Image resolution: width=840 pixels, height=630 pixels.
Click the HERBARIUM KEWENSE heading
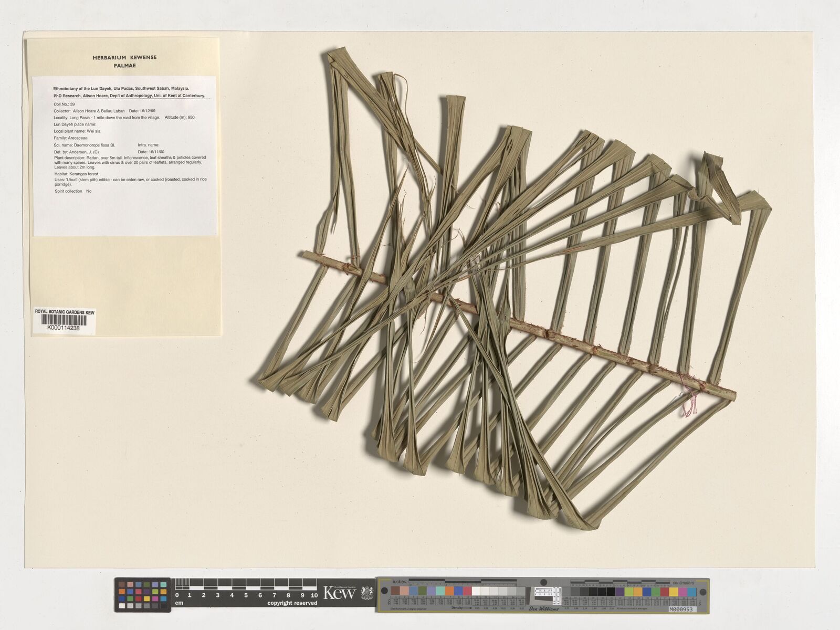124,58
